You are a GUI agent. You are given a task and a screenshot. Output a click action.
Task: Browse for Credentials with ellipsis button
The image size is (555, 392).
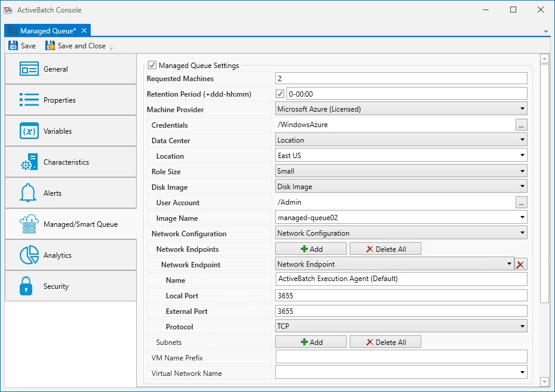pyautogui.click(x=521, y=125)
